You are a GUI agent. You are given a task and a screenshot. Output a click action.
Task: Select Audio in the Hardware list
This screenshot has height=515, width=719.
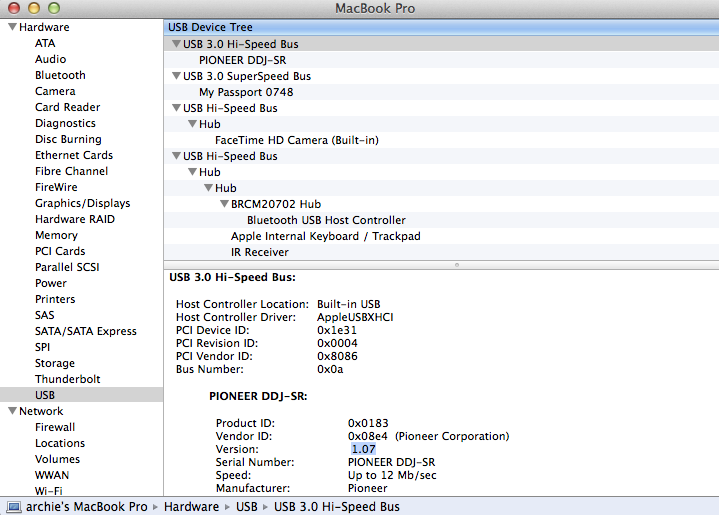(50, 59)
